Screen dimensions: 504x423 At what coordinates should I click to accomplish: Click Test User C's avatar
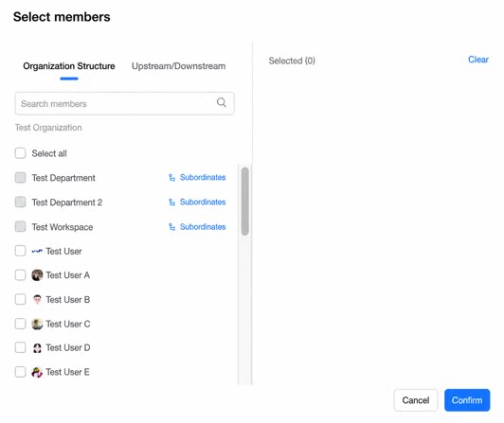tap(37, 324)
